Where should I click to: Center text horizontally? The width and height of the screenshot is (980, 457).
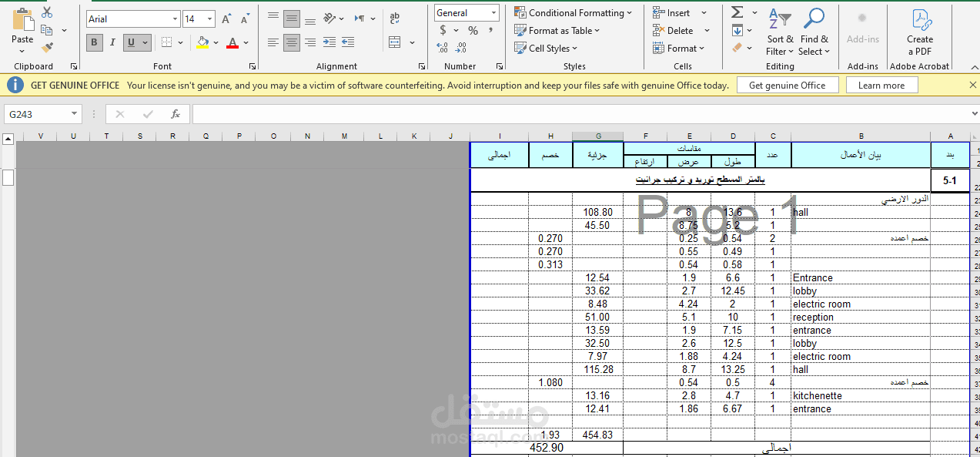292,42
